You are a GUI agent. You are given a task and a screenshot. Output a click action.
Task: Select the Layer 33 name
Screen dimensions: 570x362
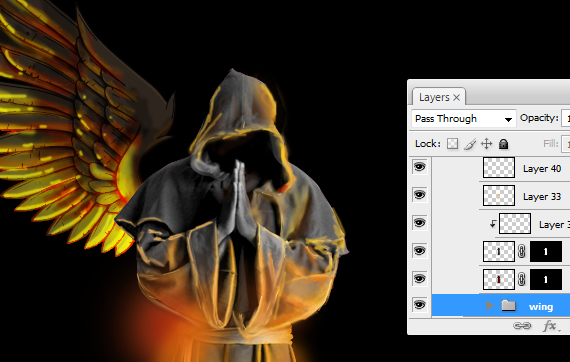point(542,197)
